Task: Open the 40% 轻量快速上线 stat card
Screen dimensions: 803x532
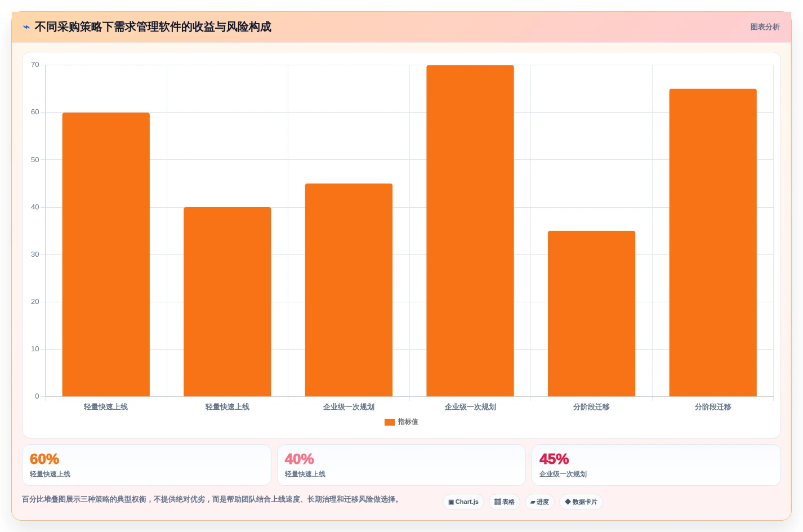Action: pyautogui.click(x=401, y=465)
